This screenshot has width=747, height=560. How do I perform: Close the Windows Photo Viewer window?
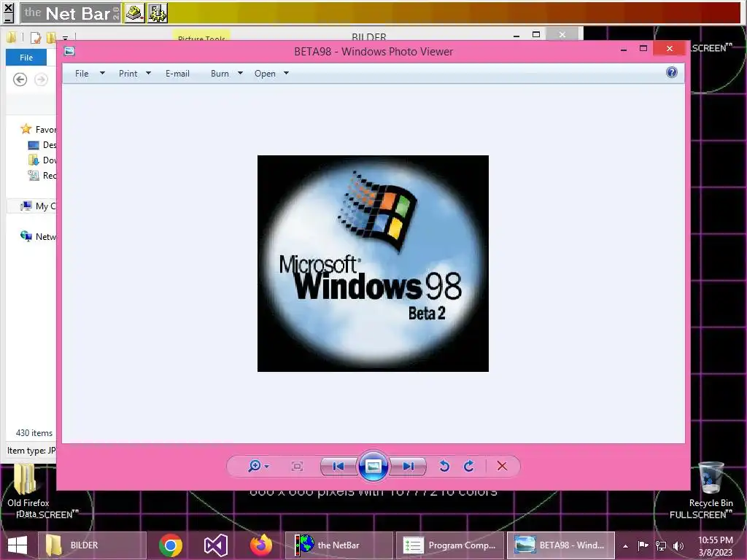point(670,49)
